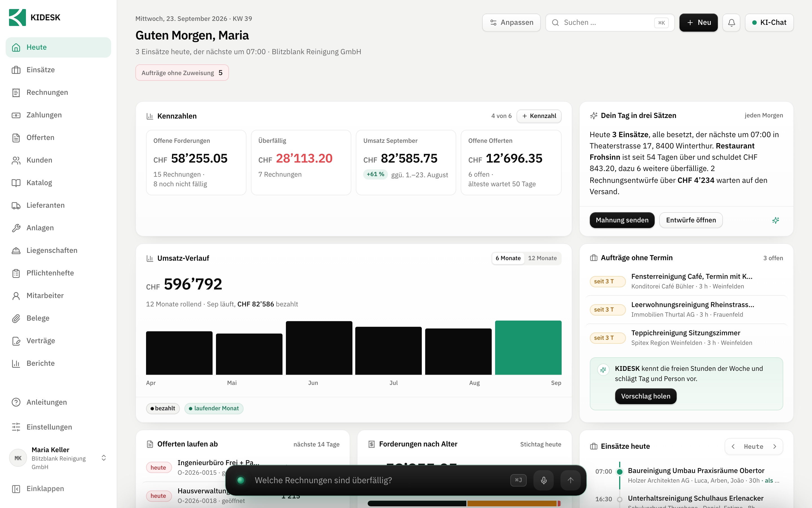Open Teppichreinigung Sitzungszimmer order
The height and width of the screenshot is (508, 812).
(686, 338)
